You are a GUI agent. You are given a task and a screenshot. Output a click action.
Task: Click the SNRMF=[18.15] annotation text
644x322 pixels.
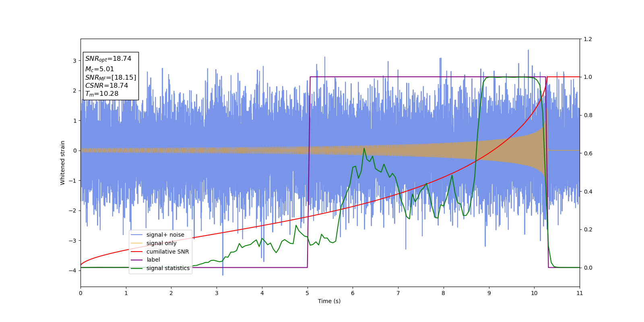[111, 77]
